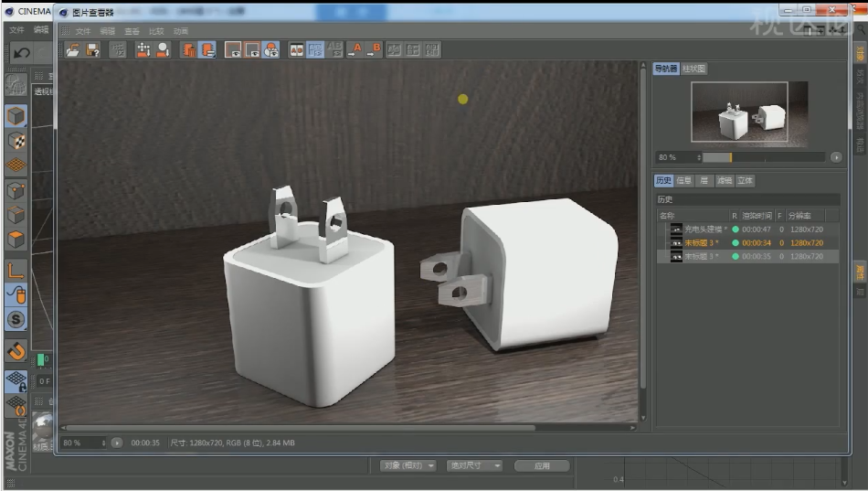Click round play button in status bar

coord(117,443)
